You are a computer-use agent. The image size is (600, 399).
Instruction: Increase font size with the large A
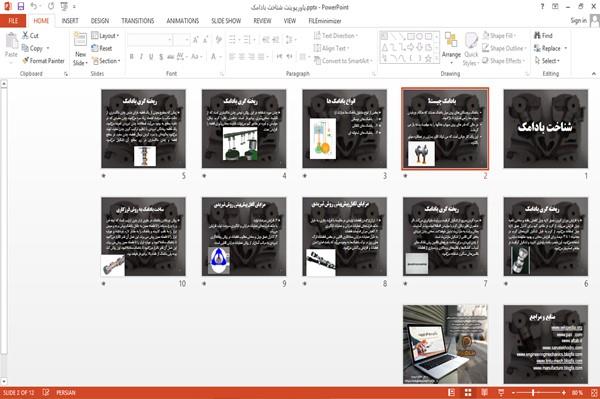196,40
